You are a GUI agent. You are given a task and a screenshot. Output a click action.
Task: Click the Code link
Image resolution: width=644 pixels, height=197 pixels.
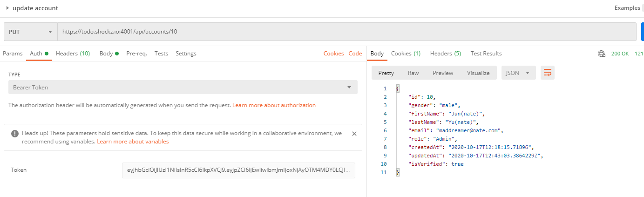[355, 54]
